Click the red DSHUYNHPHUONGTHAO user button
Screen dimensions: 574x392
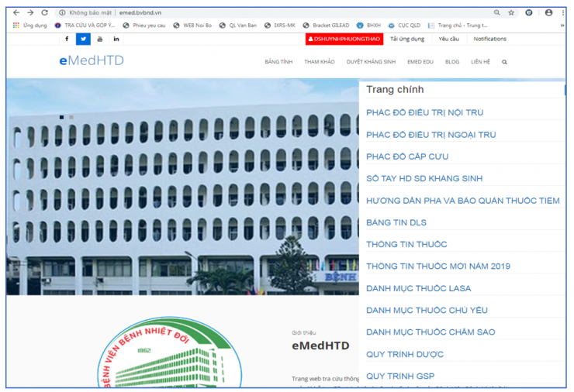(344, 39)
